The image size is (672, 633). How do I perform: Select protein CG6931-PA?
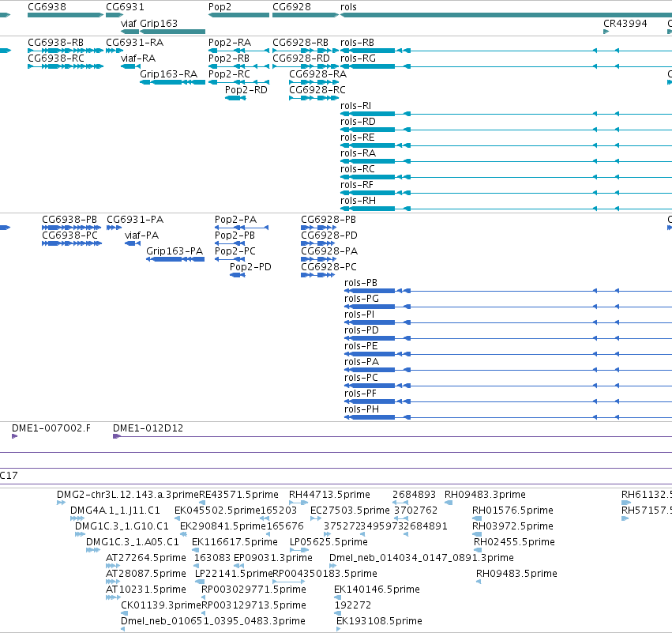(114, 228)
